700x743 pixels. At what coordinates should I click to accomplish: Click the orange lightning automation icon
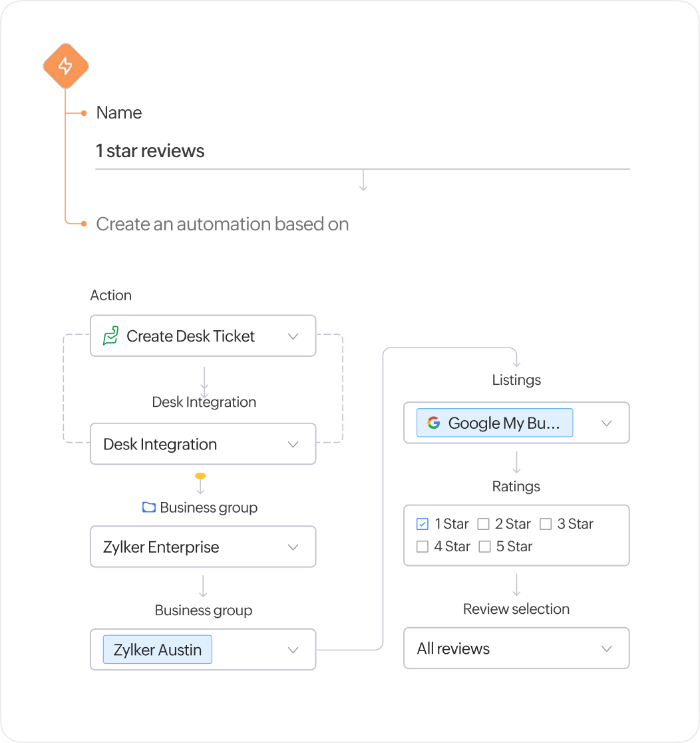(x=66, y=66)
